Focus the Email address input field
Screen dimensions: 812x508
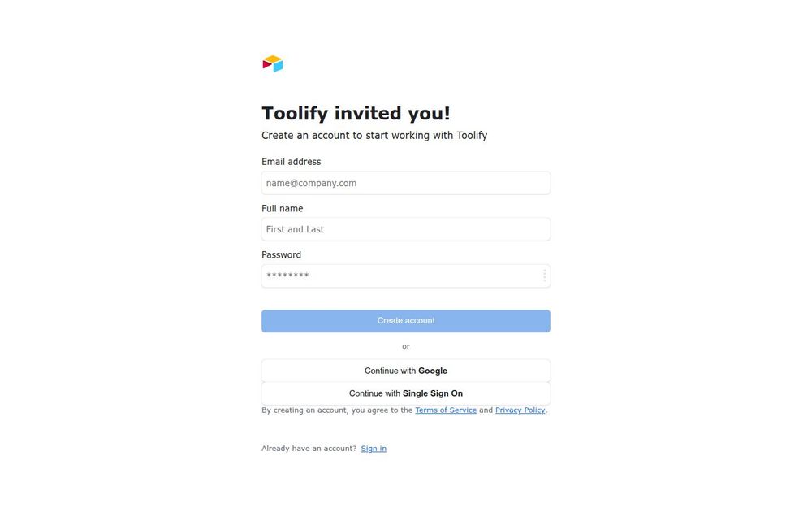[x=405, y=183]
